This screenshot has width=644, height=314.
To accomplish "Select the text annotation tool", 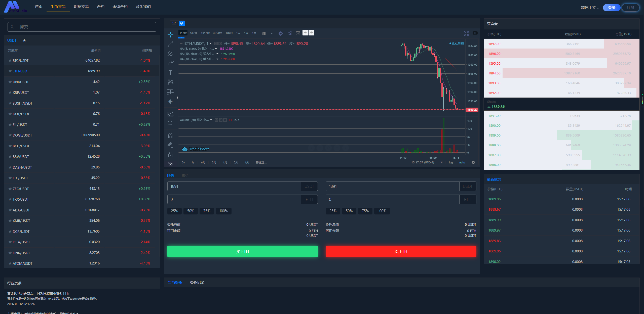I will tap(170, 73).
